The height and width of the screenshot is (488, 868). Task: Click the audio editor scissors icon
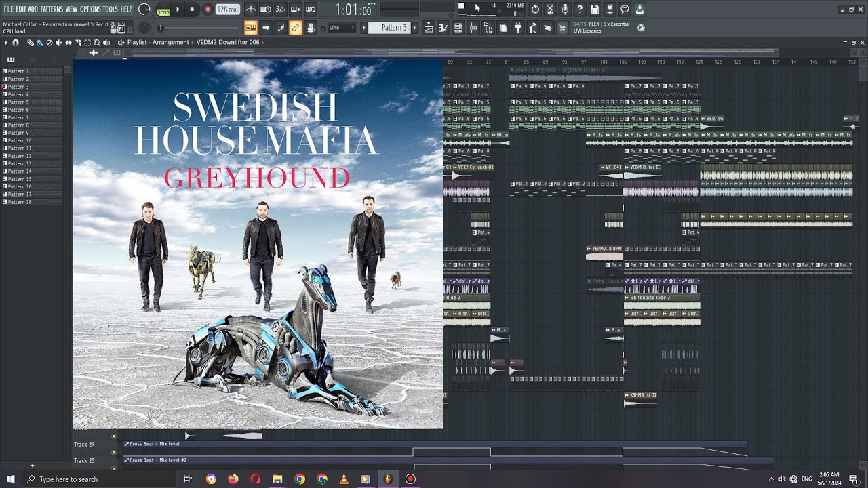pyautogui.click(x=550, y=9)
